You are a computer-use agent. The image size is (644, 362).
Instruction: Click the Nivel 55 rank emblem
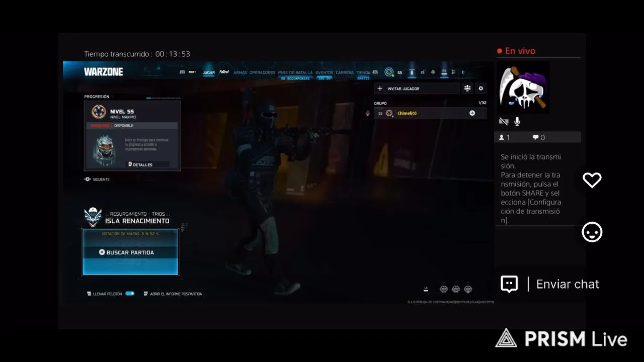click(x=99, y=112)
